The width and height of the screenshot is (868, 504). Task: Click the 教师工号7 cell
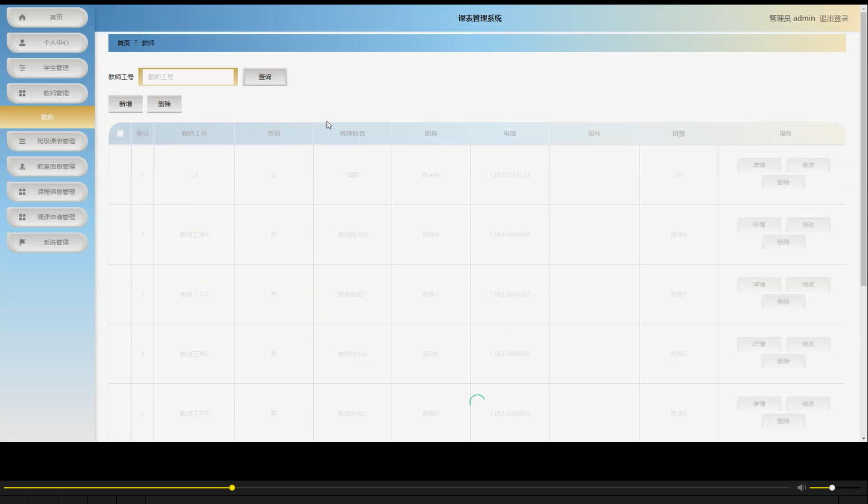[x=194, y=294]
